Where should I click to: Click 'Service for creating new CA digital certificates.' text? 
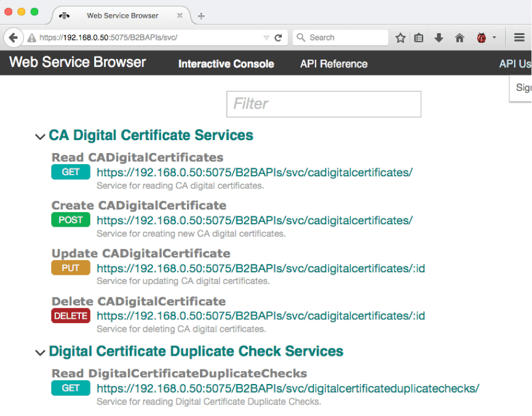[x=191, y=234]
